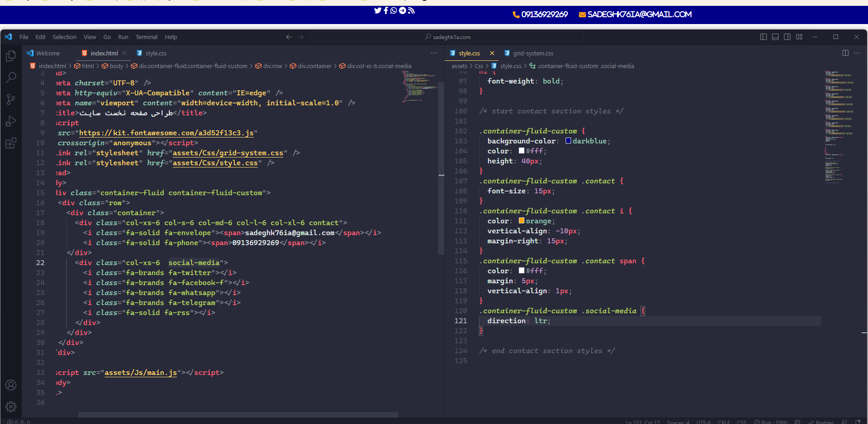Open assets/Css/style.css href link
868x424 pixels.
pyautogui.click(x=215, y=163)
